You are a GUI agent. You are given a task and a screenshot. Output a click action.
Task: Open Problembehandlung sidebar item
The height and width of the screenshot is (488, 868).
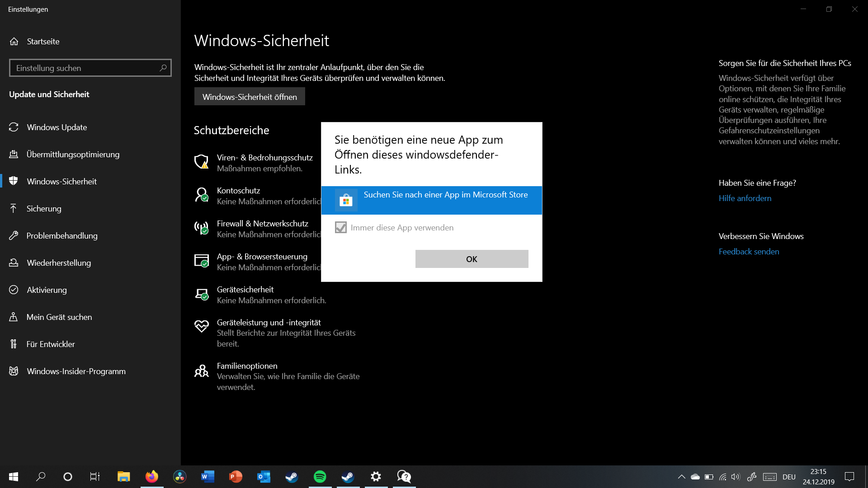62,235
